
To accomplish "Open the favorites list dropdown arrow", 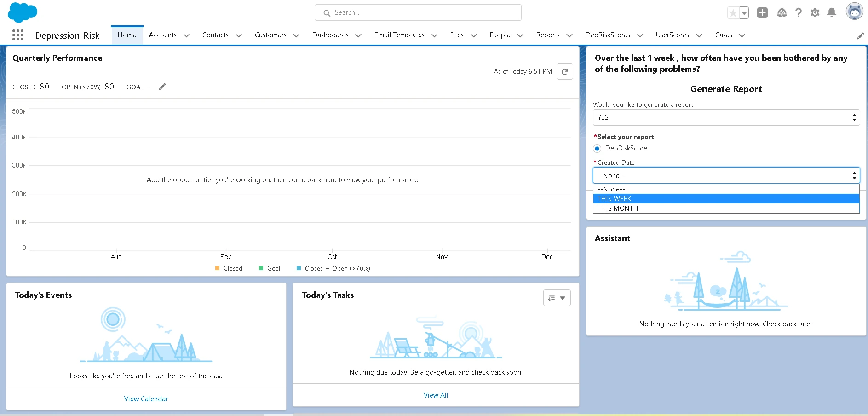I will click(744, 13).
